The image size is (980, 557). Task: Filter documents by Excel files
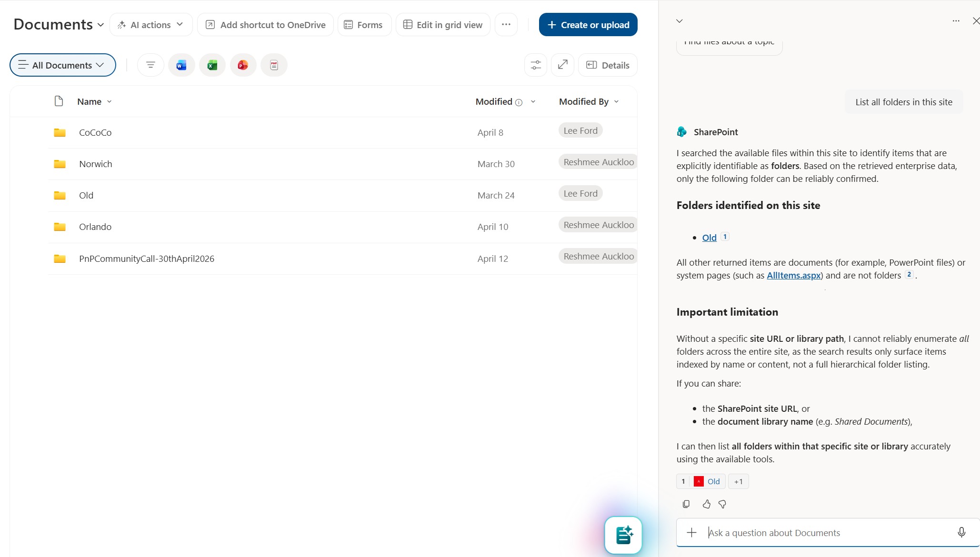tap(212, 65)
